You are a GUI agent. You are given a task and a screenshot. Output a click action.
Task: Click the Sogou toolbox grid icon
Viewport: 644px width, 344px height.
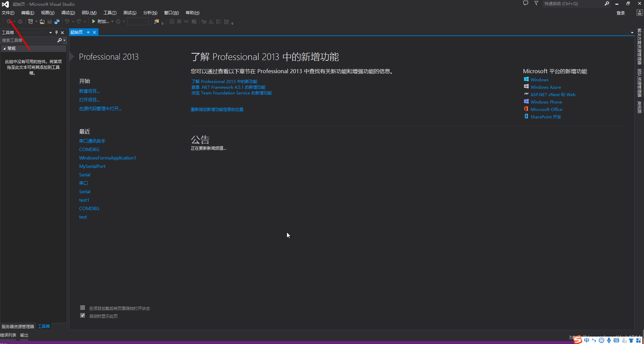[639, 340]
